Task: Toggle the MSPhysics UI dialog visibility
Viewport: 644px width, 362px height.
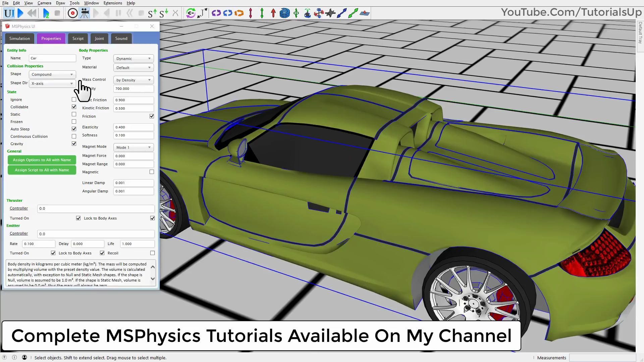Action: pos(9,13)
